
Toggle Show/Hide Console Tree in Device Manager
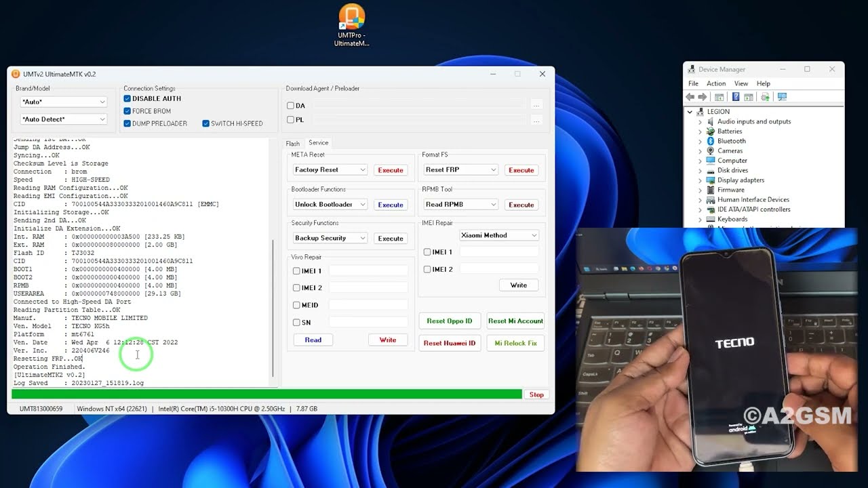(x=719, y=97)
